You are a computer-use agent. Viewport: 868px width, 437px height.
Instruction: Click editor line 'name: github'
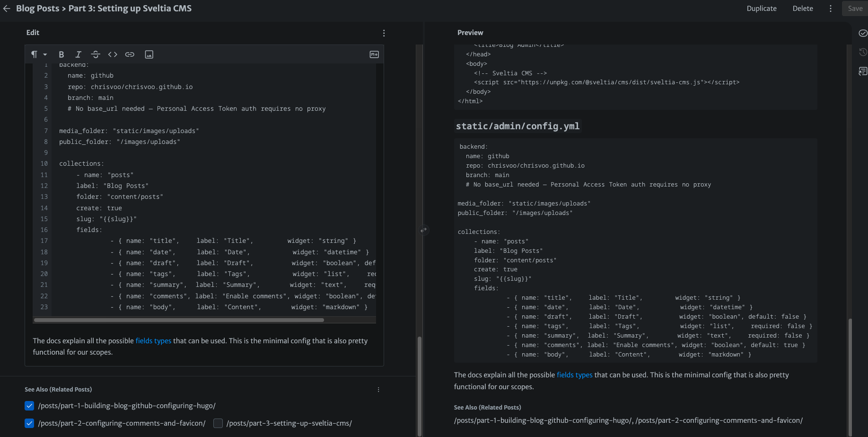tap(90, 76)
